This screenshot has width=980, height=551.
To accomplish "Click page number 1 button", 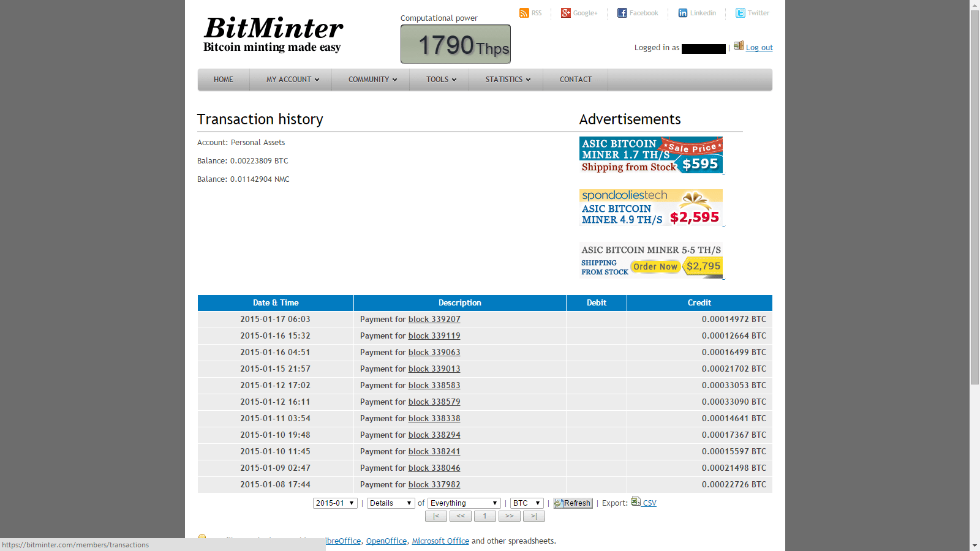I will point(485,516).
